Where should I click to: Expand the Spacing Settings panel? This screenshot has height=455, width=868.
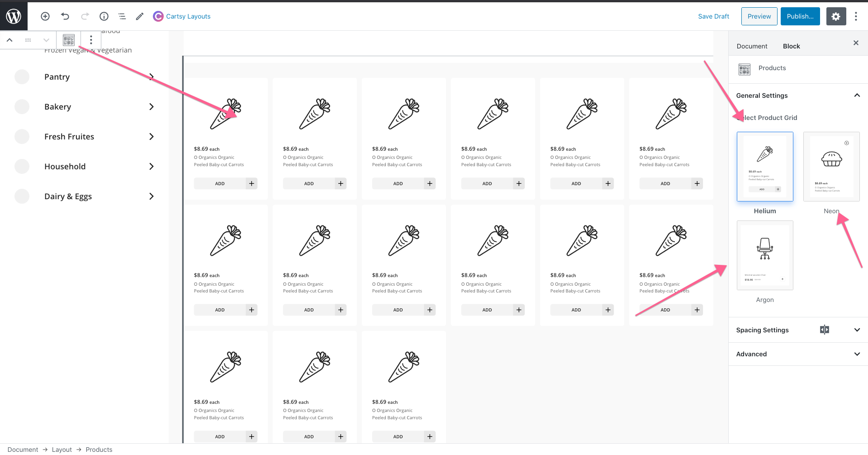pyautogui.click(x=798, y=330)
